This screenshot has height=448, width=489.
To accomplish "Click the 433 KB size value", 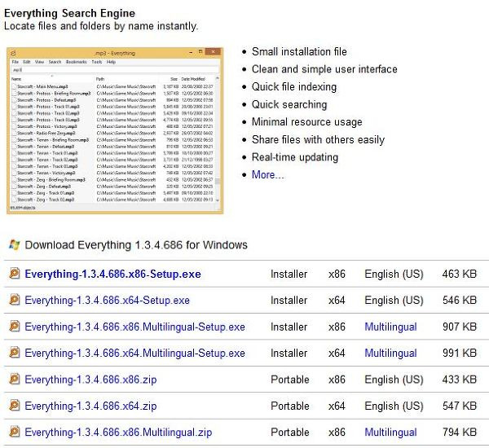I will click(x=460, y=379).
